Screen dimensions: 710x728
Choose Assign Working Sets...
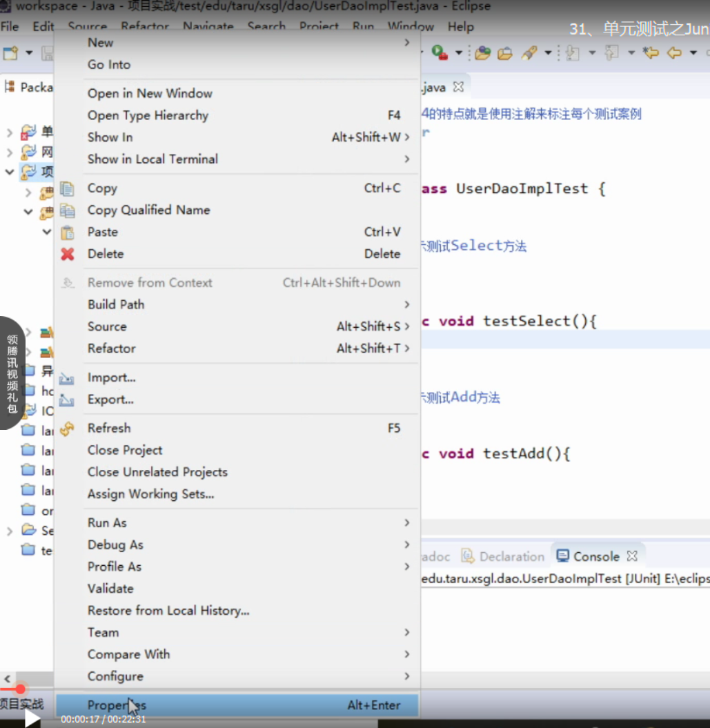pos(237,493)
